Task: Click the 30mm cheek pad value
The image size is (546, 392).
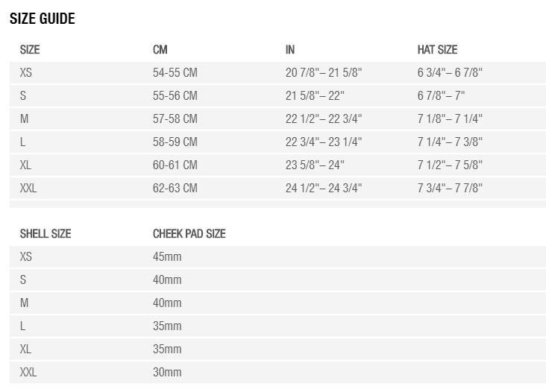Action: 167,373
